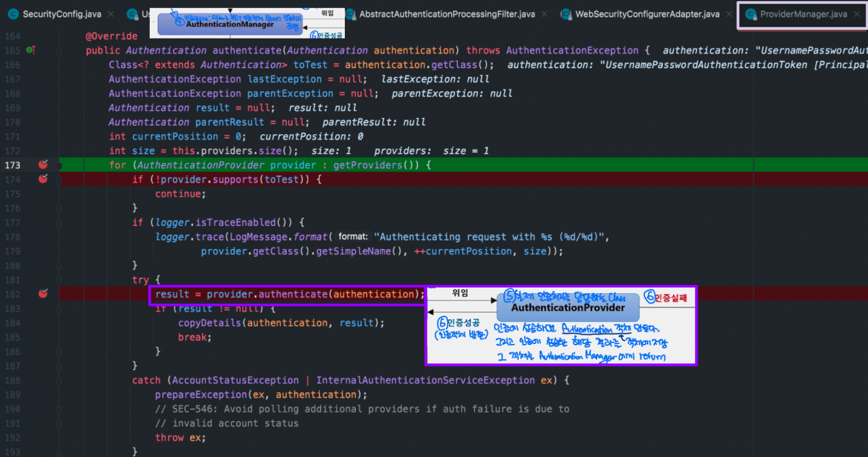Switch to the SecurityConfig.java tab
Image resolution: width=868 pixels, height=457 pixels.
point(62,14)
